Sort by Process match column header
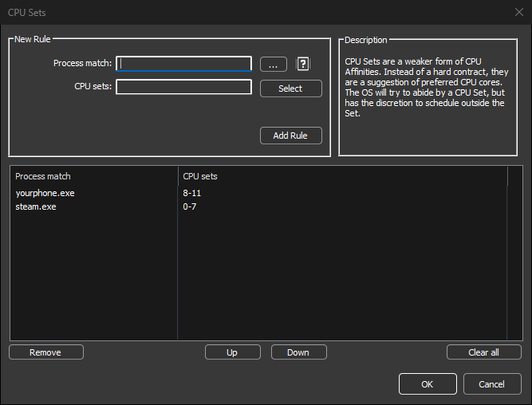Image resolution: width=532 pixels, height=405 pixels. 94,176
